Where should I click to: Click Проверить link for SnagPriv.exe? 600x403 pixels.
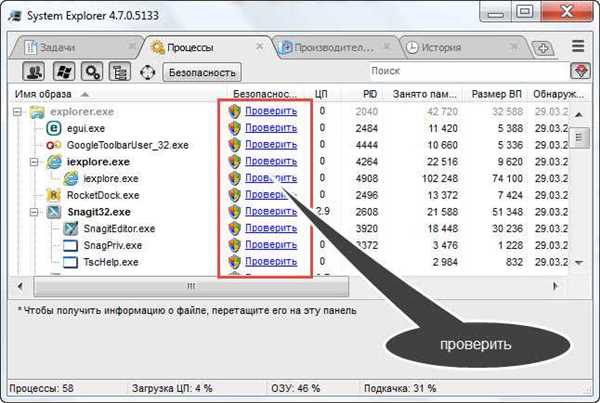pos(271,245)
